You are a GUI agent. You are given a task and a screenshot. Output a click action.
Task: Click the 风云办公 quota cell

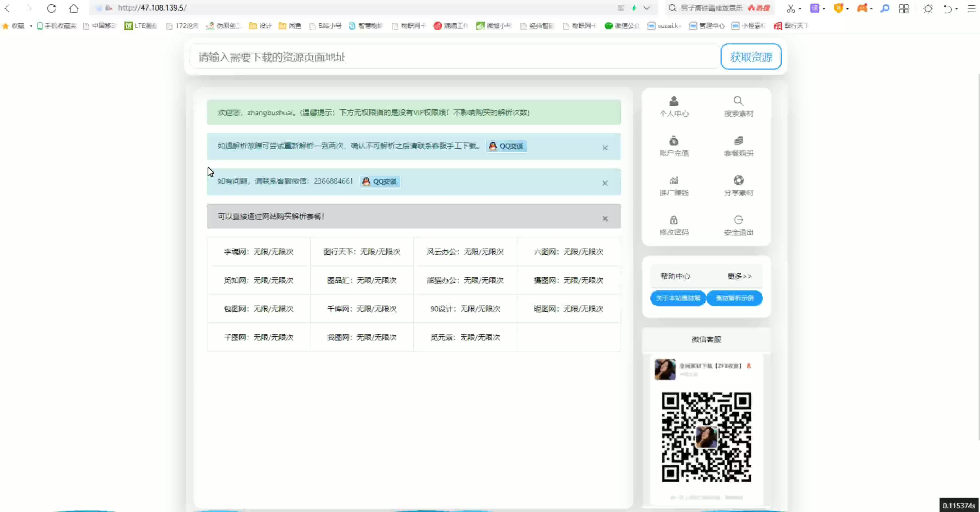coord(465,252)
